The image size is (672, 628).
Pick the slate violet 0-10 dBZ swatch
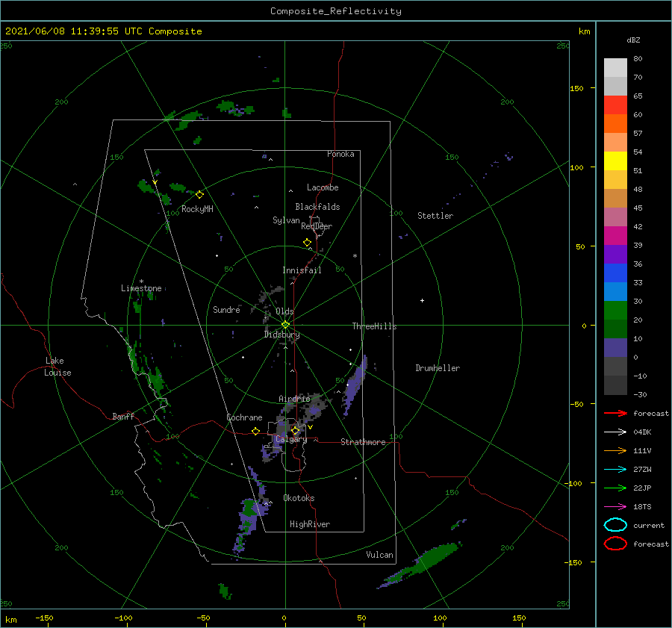tap(615, 348)
